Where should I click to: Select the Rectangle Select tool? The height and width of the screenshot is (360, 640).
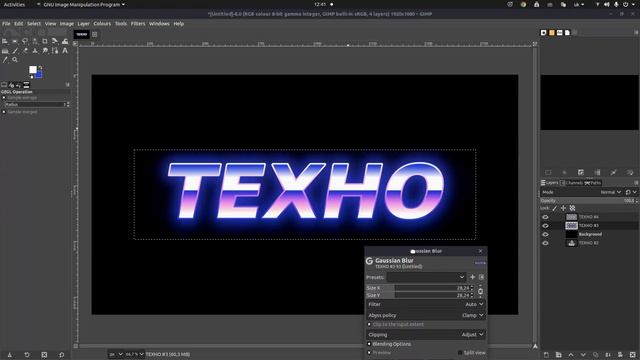click(x=15, y=41)
